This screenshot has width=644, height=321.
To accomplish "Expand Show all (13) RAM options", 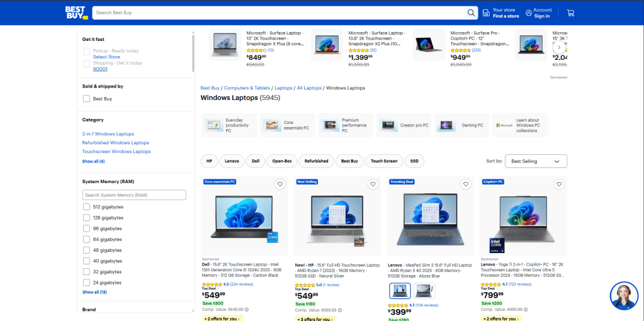I will (x=94, y=292).
